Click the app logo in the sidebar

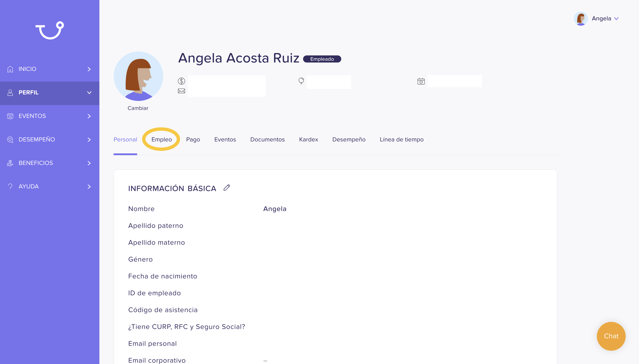point(49,30)
